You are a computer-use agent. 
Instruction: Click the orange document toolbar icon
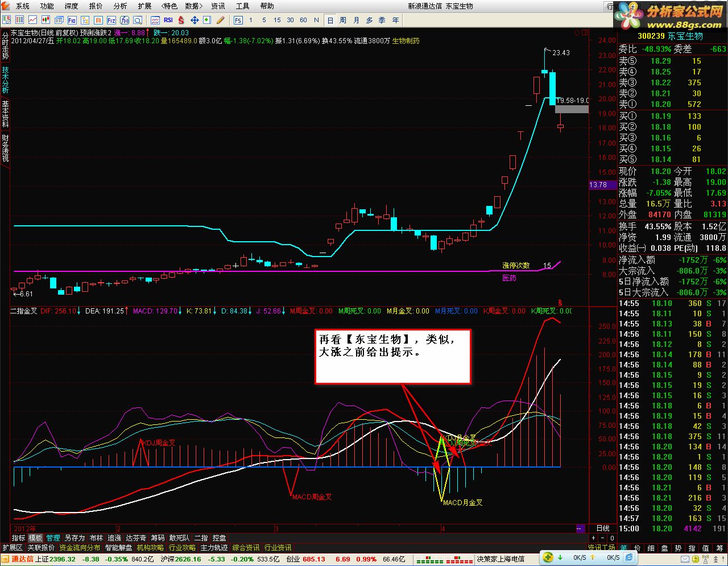[x=98, y=20]
